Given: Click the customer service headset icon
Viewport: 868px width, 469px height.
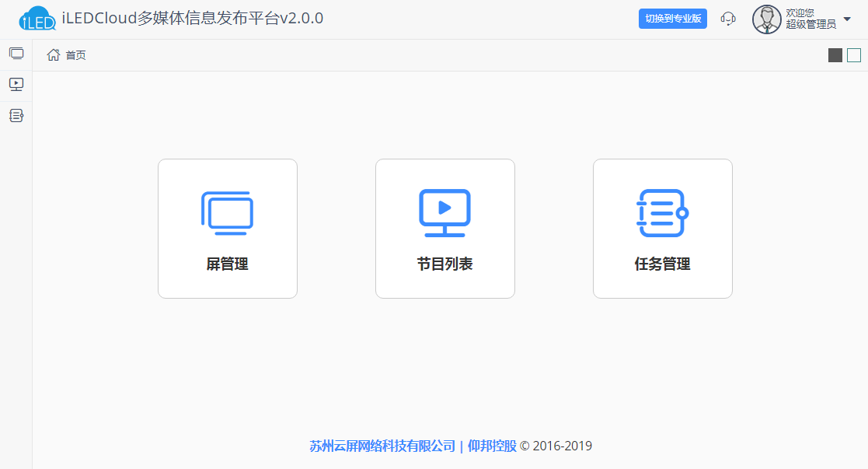Looking at the screenshot, I should tap(728, 19).
